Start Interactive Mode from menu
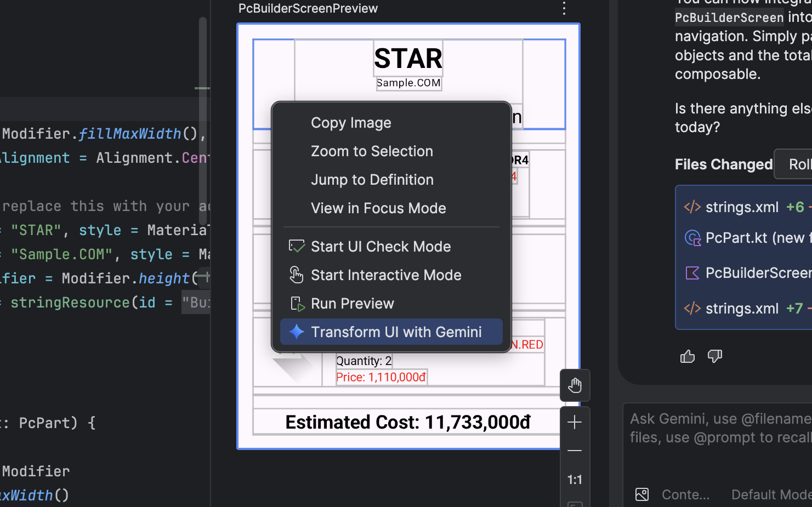Viewport: 812px width, 507px height. point(386,275)
